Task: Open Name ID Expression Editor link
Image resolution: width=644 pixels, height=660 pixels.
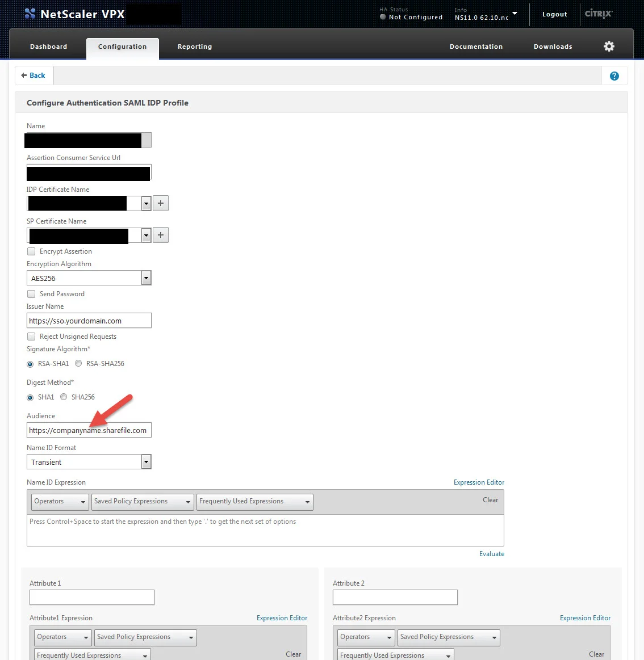Action: (479, 482)
